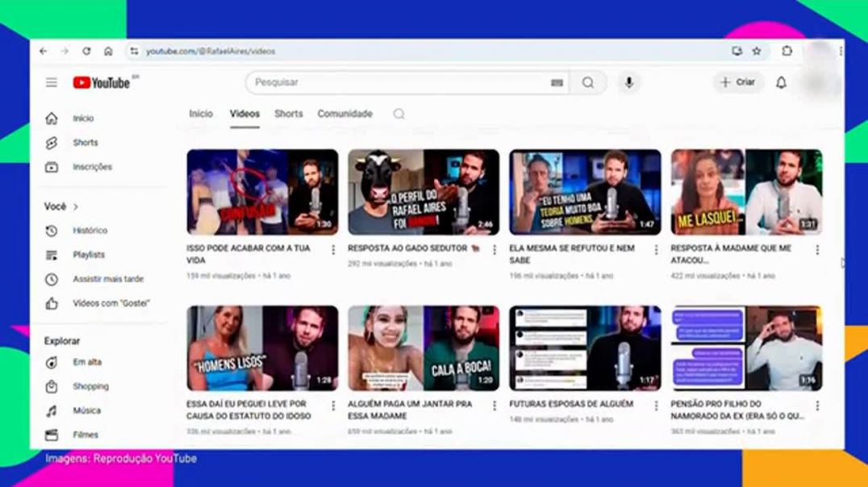Click the browser back arrow
Viewport: 868px width, 487px height.
coord(44,51)
